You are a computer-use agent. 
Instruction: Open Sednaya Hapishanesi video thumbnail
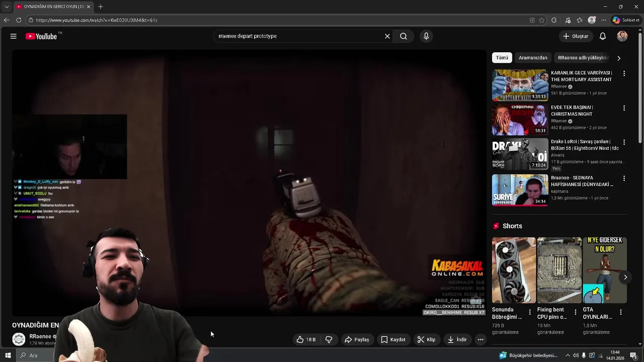pyautogui.click(x=520, y=190)
